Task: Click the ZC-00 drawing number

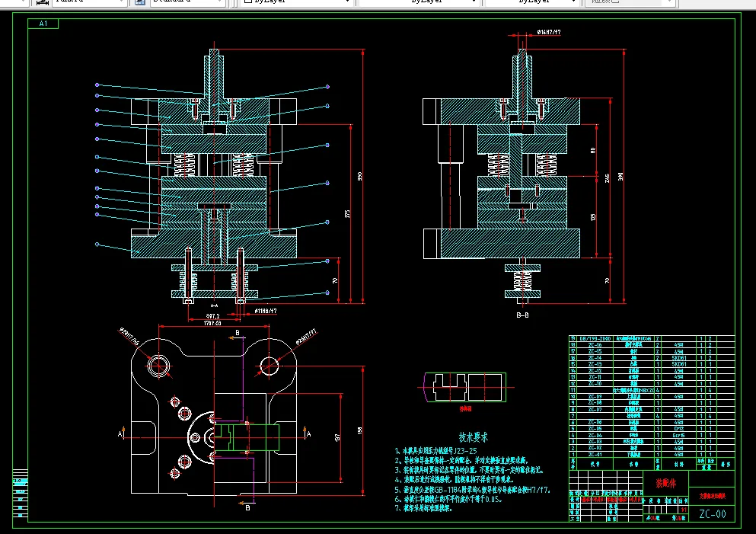Action: click(712, 514)
